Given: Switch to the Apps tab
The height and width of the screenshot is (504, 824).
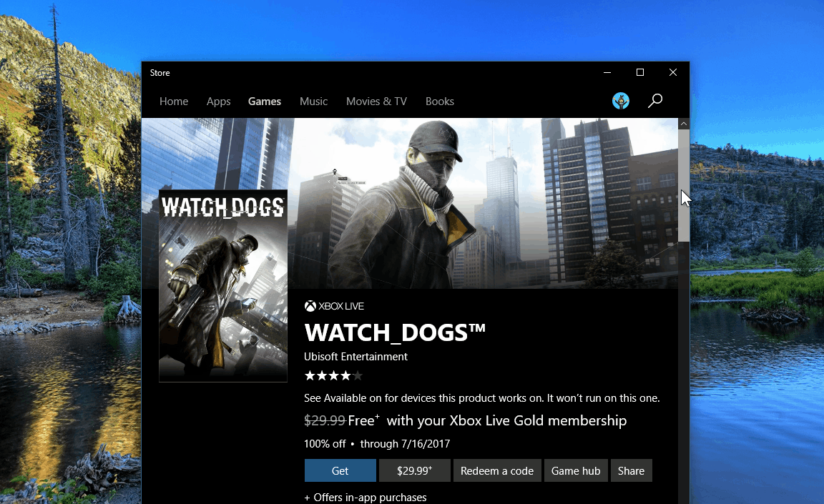Looking at the screenshot, I should (218, 102).
